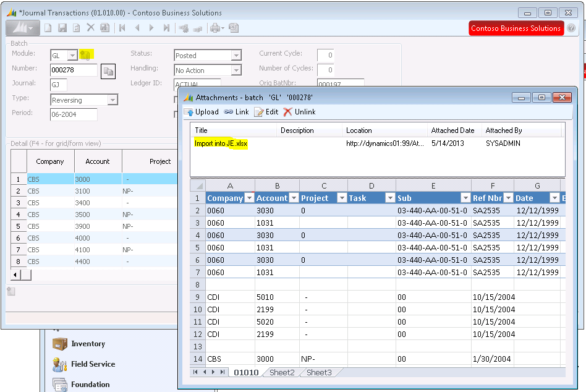Click the red Contoso Business Solutions button
This screenshot has height=392, width=586.
point(516,28)
